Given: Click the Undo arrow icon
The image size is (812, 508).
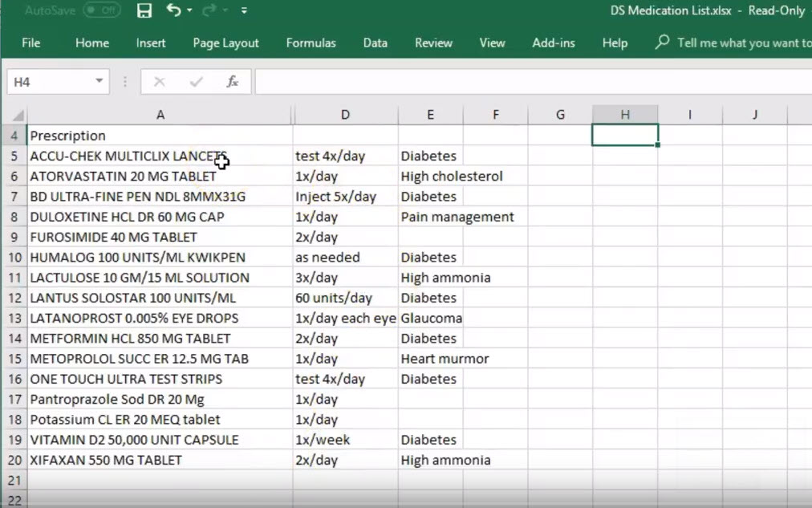Looking at the screenshot, I should (x=173, y=10).
